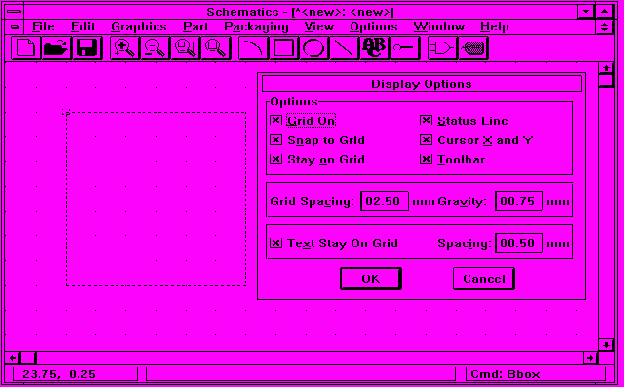The width and height of the screenshot is (624, 387).
Task: Select the Arc drawing tool
Action: pos(254,48)
